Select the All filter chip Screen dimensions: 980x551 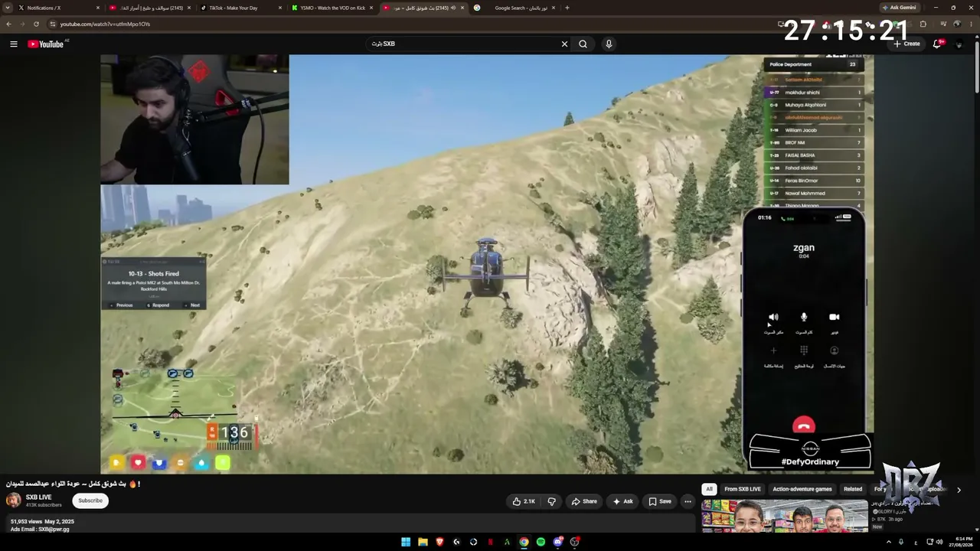pos(709,489)
